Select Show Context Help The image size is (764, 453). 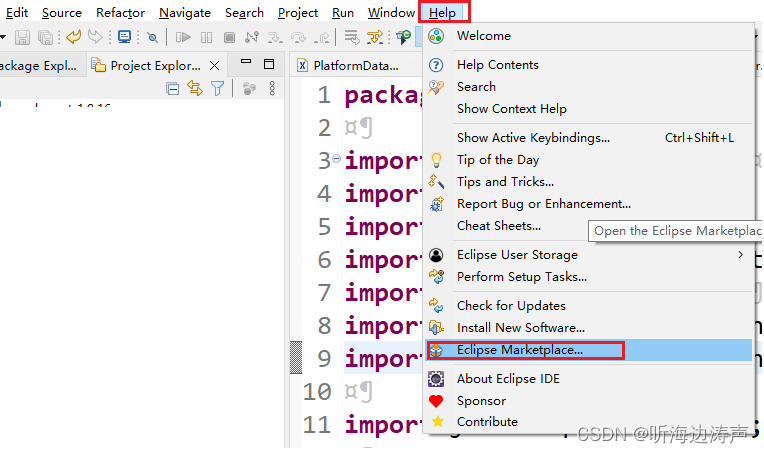[589, 109]
